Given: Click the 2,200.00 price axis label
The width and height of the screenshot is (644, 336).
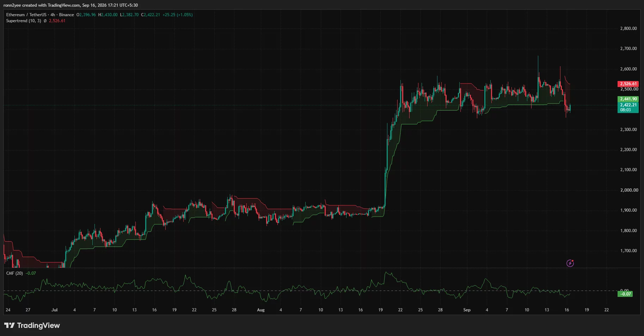Looking at the screenshot, I should tap(628, 150).
